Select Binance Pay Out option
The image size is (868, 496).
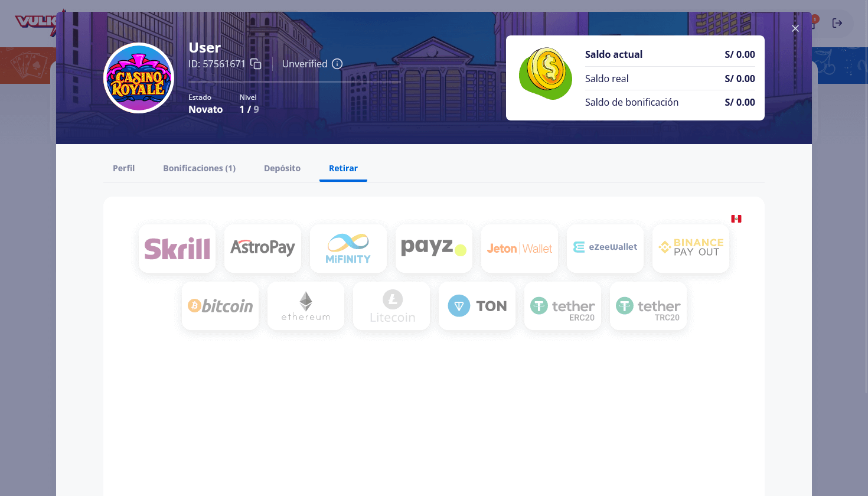click(691, 249)
